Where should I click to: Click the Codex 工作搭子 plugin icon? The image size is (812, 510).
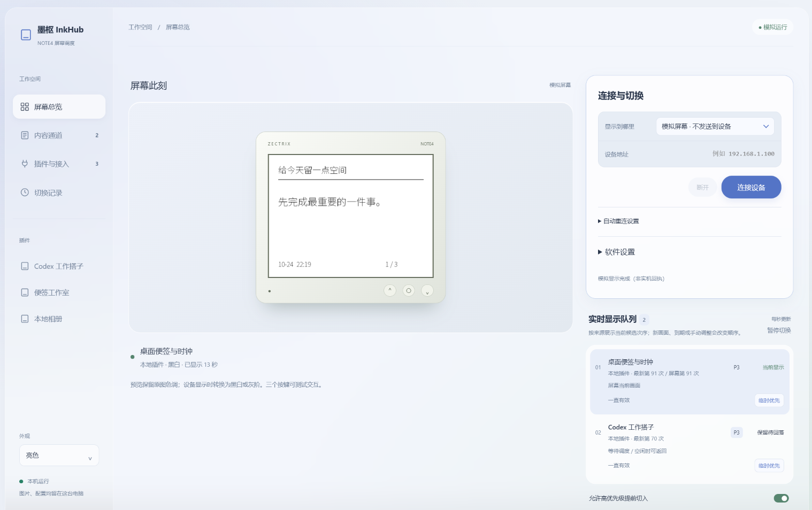coord(25,266)
